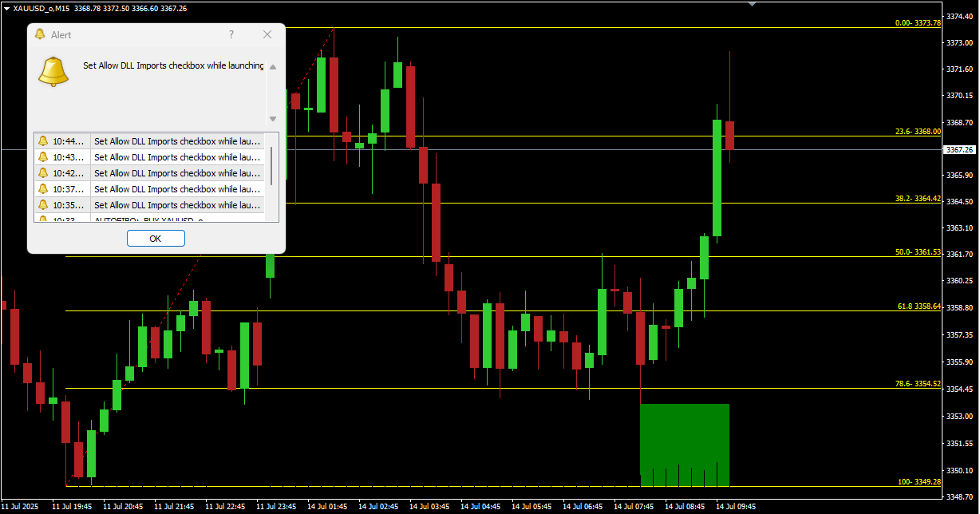Click the alert list vertical scrollbar thumb
This screenshot has width=980, height=514.
[x=272, y=164]
